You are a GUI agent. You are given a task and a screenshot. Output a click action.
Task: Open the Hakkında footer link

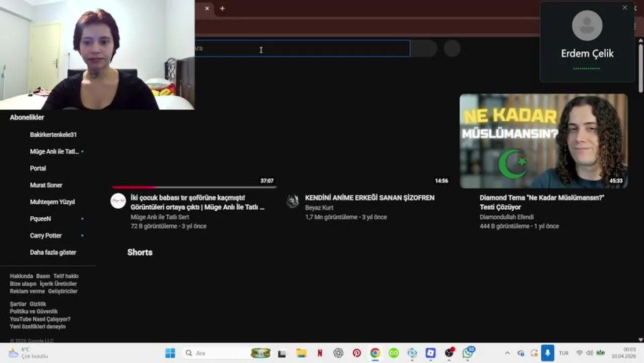point(21,276)
